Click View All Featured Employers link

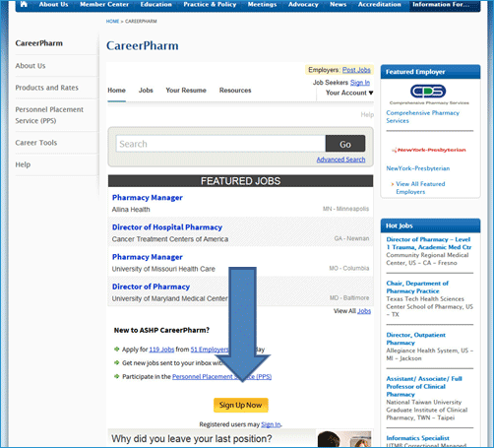[x=420, y=188]
